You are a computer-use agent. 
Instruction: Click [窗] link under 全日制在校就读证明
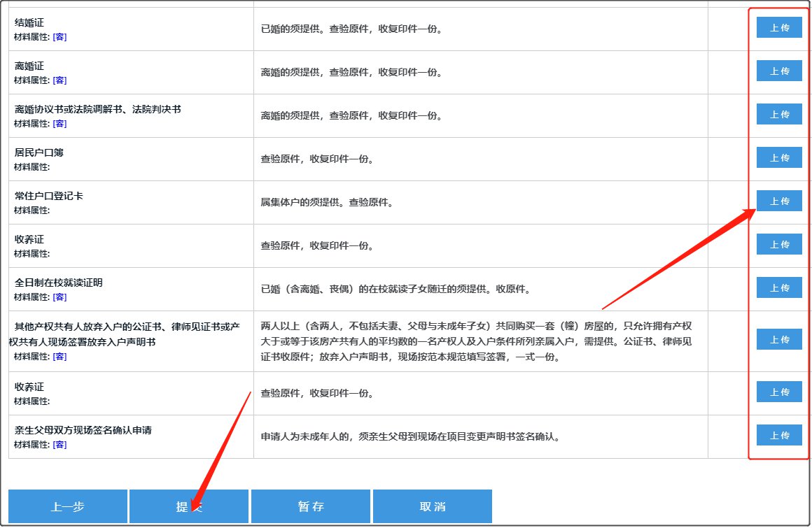pos(60,297)
